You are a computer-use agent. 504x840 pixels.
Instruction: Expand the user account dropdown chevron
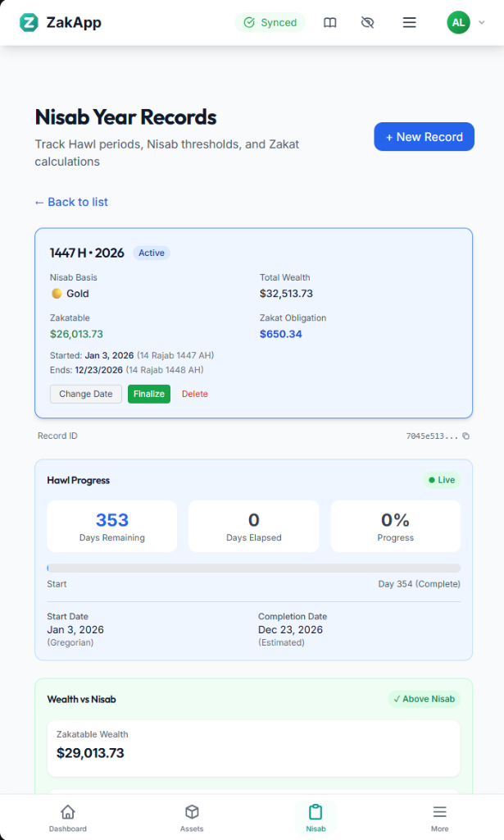pos(481,23)
